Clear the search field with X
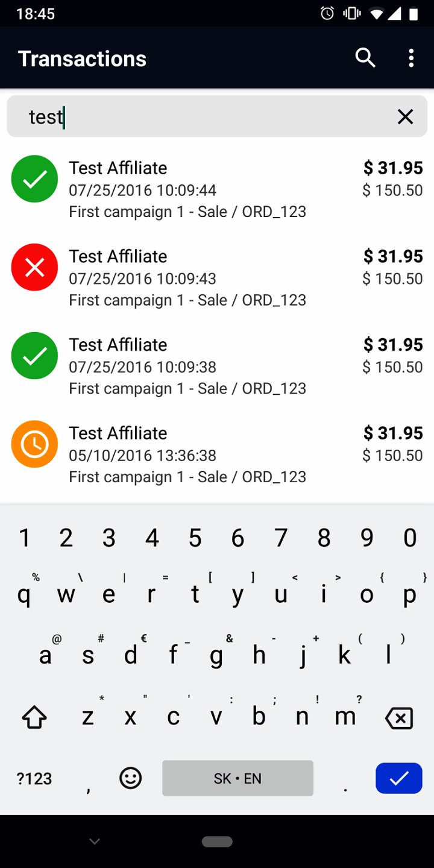Image resolution: width=434 pixels, height=868 pixels. 406,117
